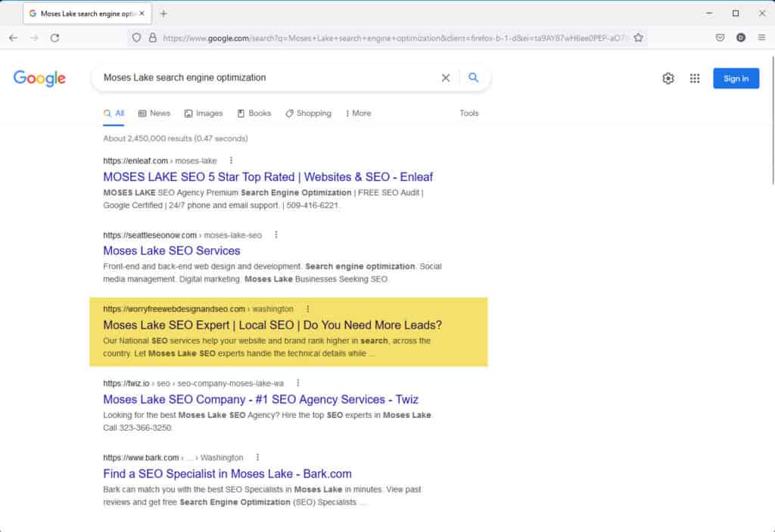Open a new tab with plus button
Screen dimensions: 775x532
[x=163, y=14]
